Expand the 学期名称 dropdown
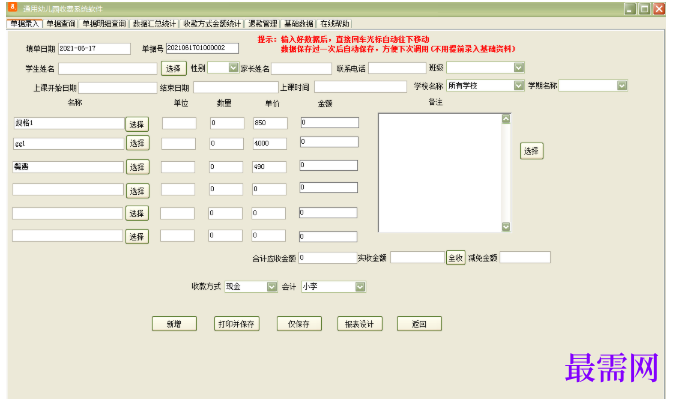This screenshot has width=677, height=399. tap(622, 86)
